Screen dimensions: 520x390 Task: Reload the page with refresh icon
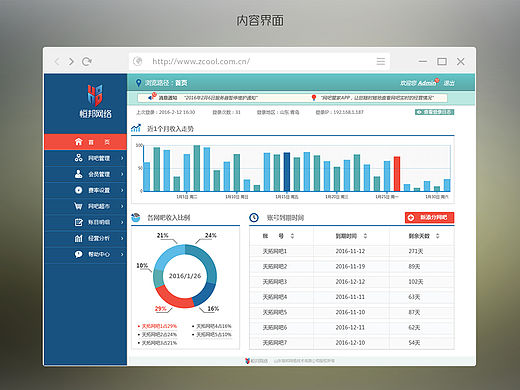(x=87, y=61)
